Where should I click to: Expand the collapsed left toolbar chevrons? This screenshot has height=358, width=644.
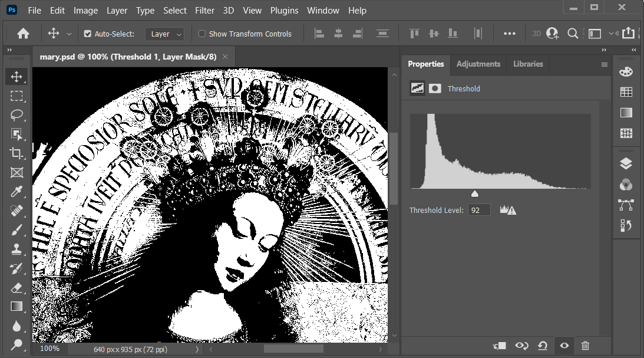[x=9, y=51]
